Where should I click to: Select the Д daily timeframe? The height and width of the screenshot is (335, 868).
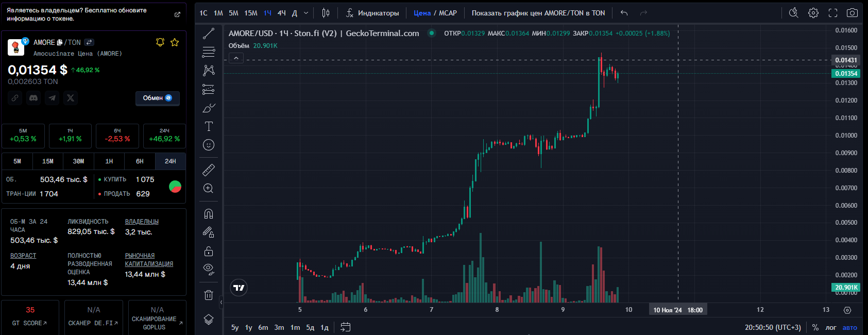295,13
